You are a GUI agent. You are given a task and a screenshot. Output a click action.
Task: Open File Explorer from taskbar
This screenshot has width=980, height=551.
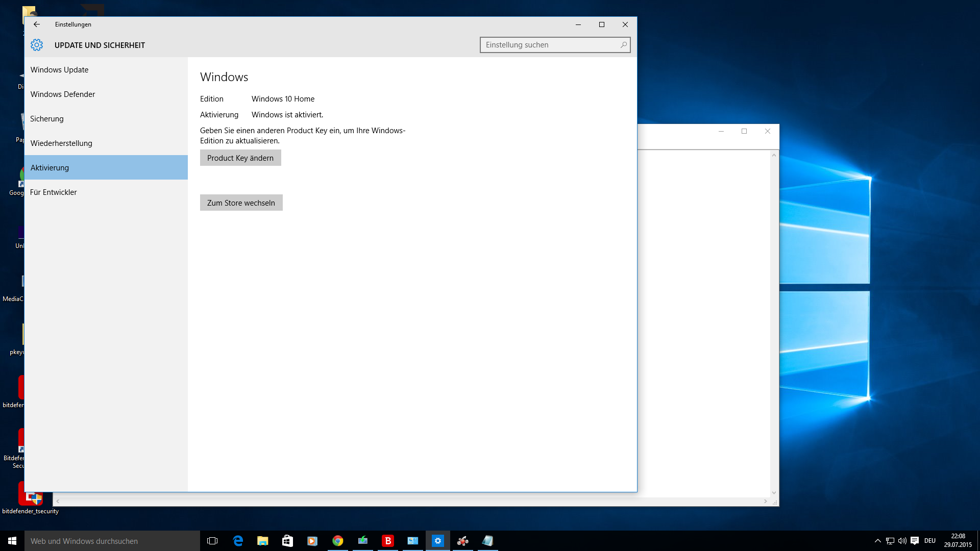point(262,541)
